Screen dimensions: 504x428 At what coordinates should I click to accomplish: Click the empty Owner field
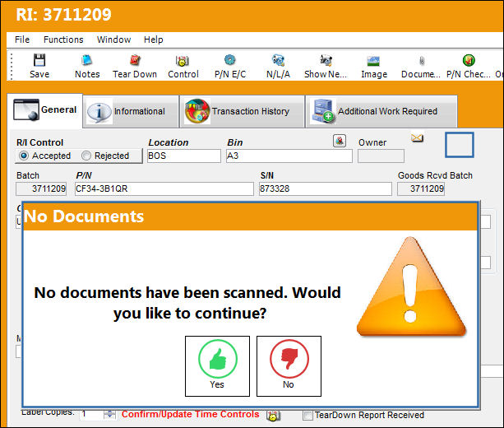(381, 156)
